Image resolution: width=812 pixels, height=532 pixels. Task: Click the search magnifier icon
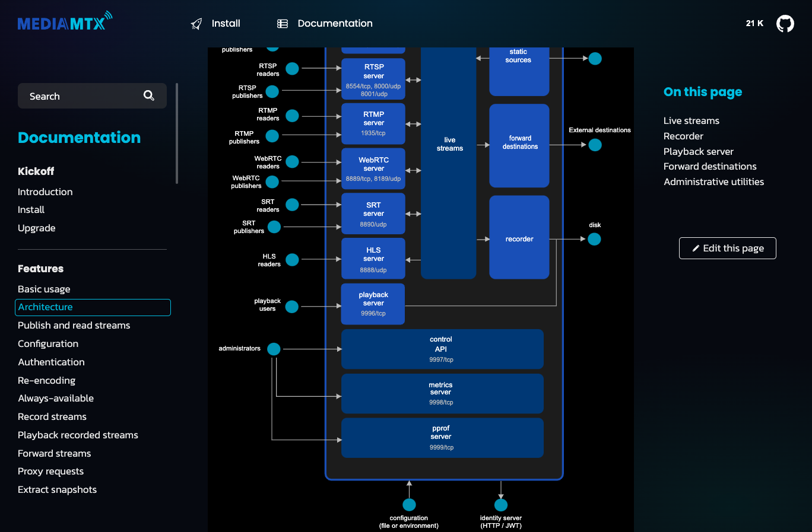tap(149, 95)
